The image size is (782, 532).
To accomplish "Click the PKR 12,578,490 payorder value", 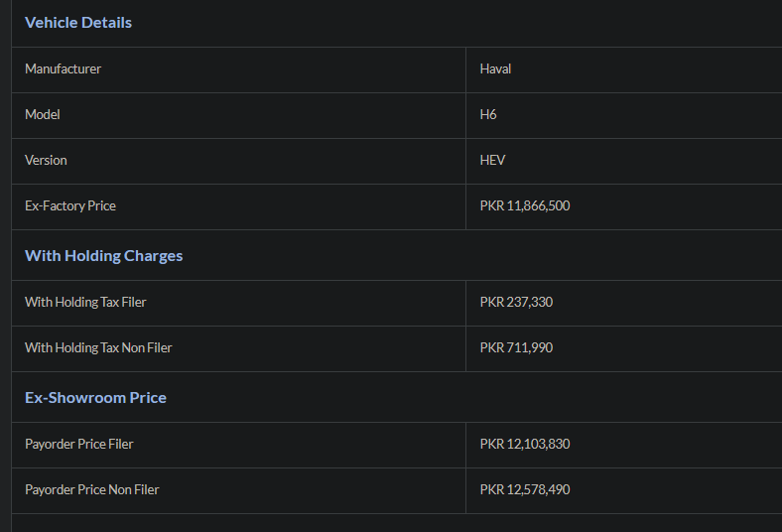I will (x=525, y=489).
